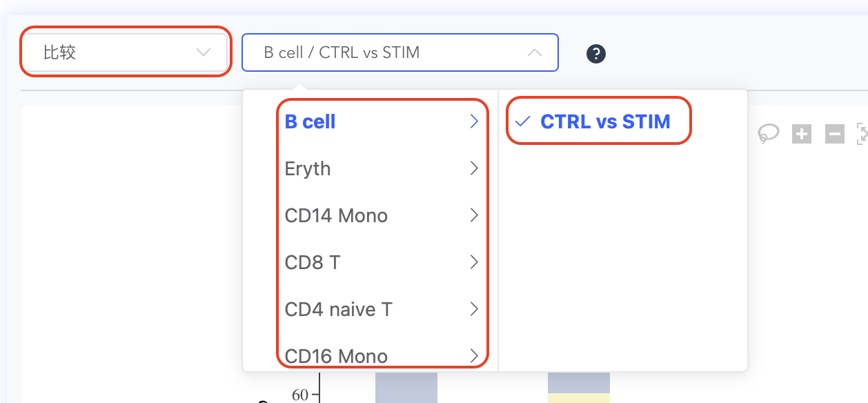Collapse the B cell / CTRL vs STIM selector
The width and height of the screenshot is (868, 403).
[x=400, y=52]
